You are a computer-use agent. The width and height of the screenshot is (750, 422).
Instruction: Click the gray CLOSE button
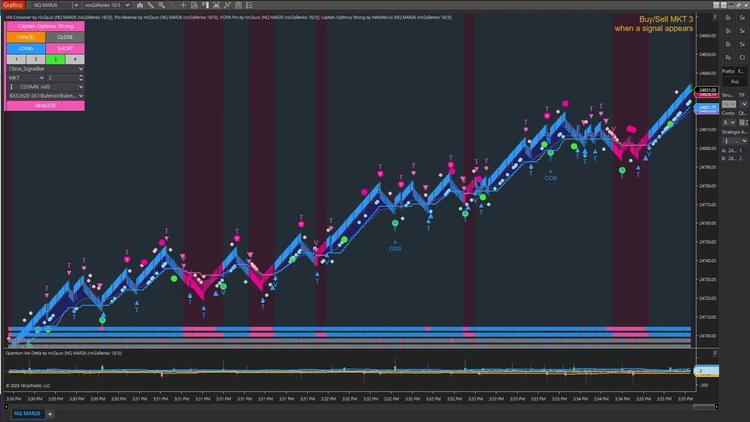pyautogui.click(x=65, y=37)
